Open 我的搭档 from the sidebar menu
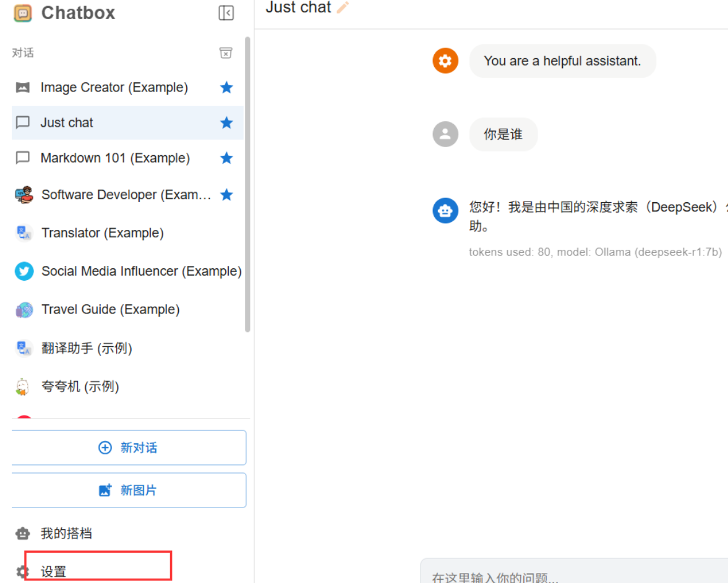Viewport: 728px width, 583px height. tap(66, 533)
